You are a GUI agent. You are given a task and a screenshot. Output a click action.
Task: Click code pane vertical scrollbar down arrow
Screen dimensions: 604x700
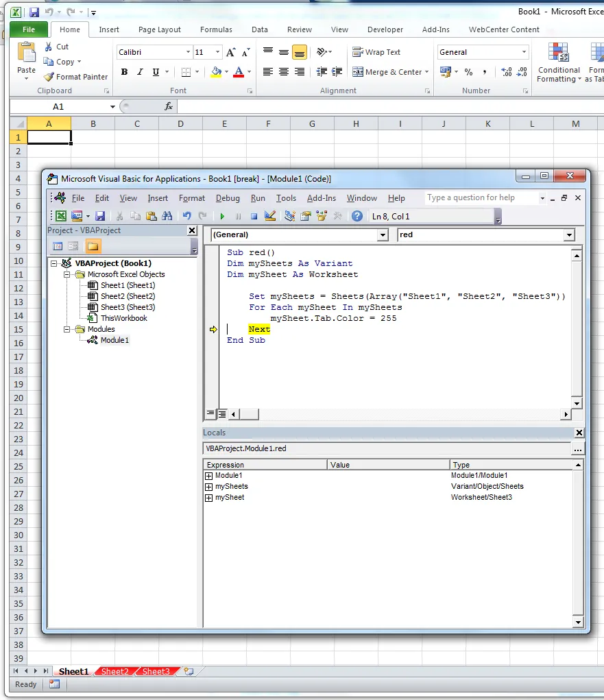click(x=577, y=404)
